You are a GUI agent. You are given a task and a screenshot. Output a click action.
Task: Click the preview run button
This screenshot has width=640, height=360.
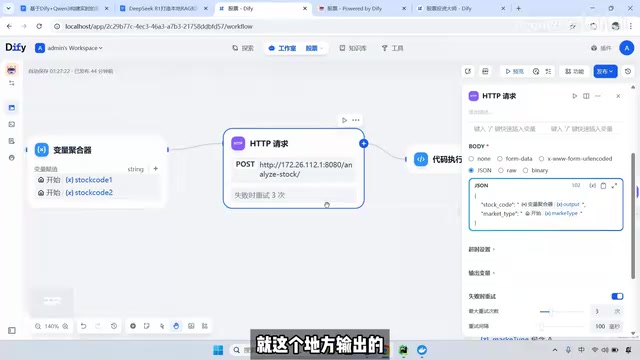pyautogui.click(x=514, y=71)
